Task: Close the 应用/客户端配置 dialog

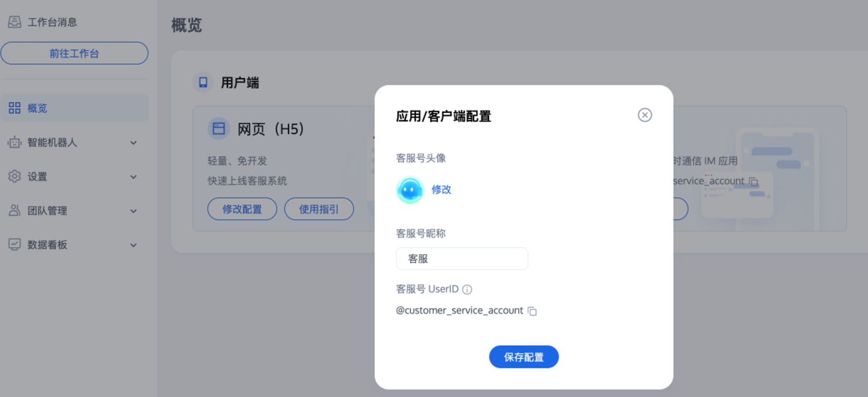Action: pyautogui.click(x=645, y=115)
